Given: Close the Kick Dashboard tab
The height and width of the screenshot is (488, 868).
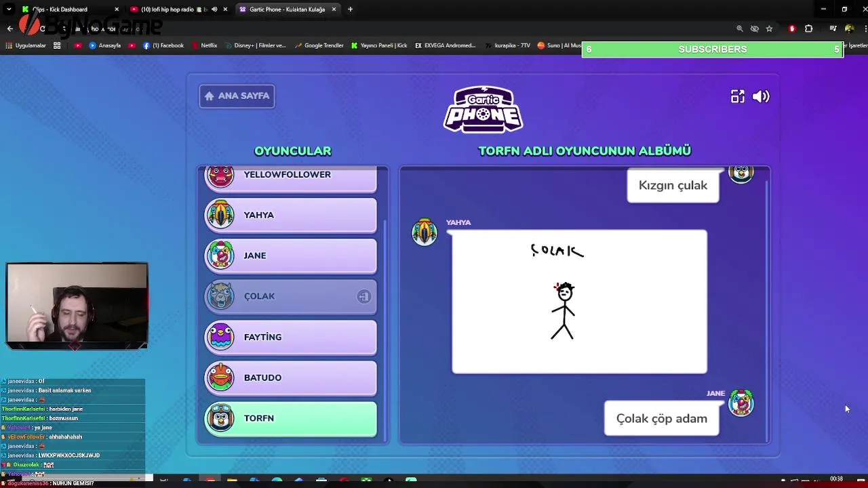Looking at the screenshot, I should click(x=117, y=9).
